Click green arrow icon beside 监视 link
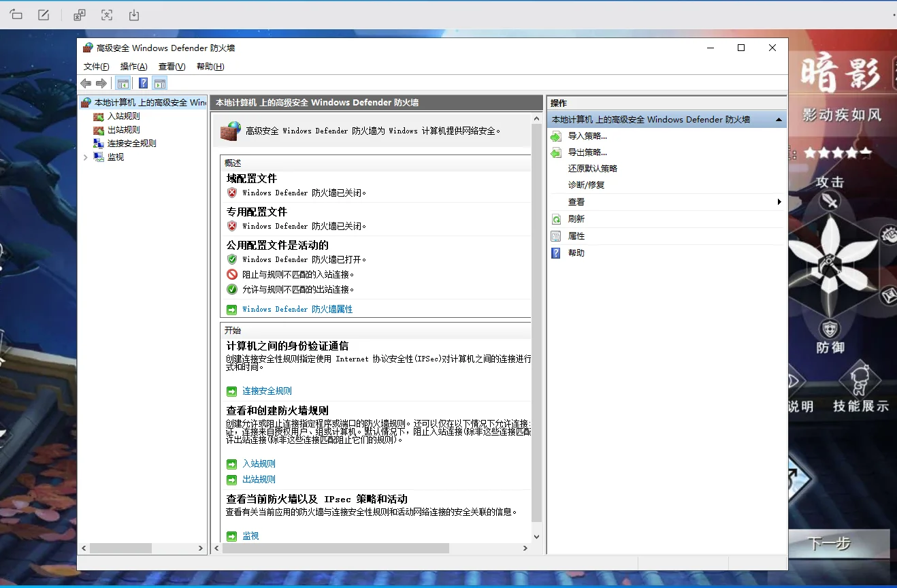 [x=231, y=536]
